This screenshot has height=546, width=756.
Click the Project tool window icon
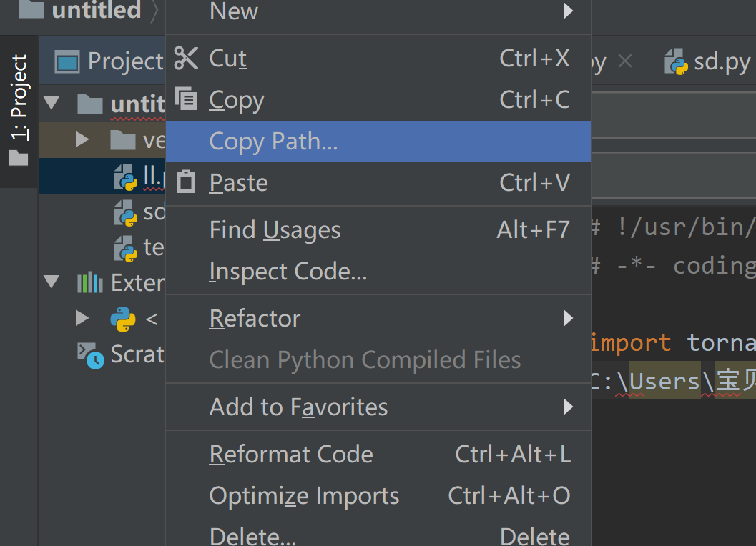pos(67,62)
